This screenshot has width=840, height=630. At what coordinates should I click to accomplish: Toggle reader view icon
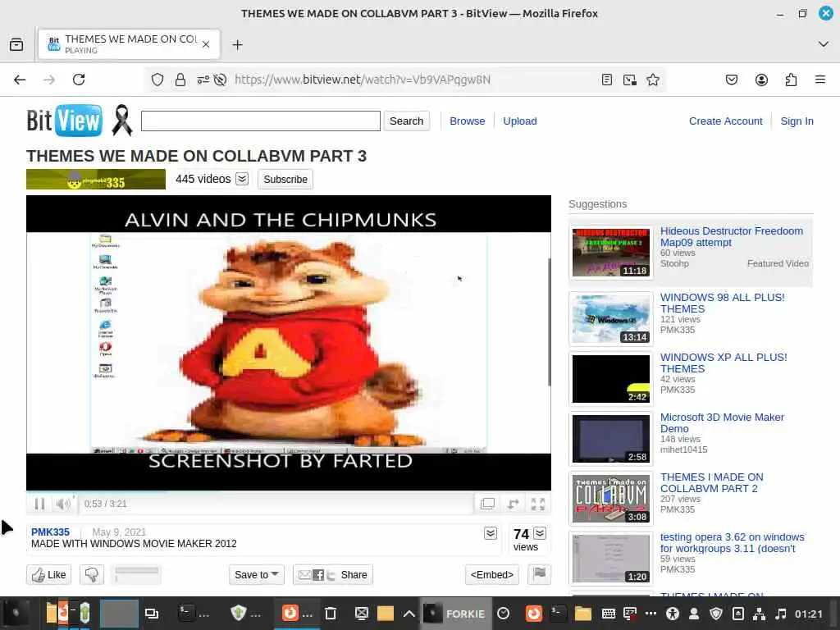(606, 80)
